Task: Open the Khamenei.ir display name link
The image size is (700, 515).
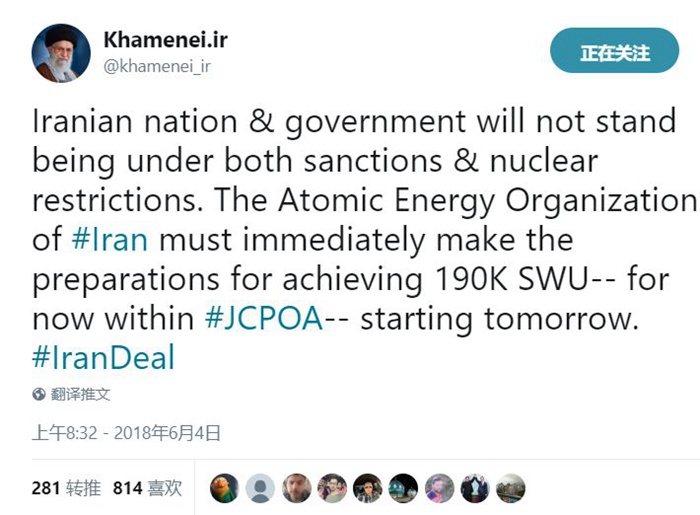Action: point(163,40)
